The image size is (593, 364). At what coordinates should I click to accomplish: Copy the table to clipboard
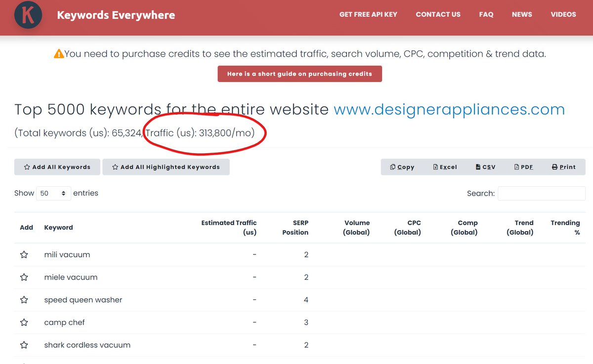point(402,167)
